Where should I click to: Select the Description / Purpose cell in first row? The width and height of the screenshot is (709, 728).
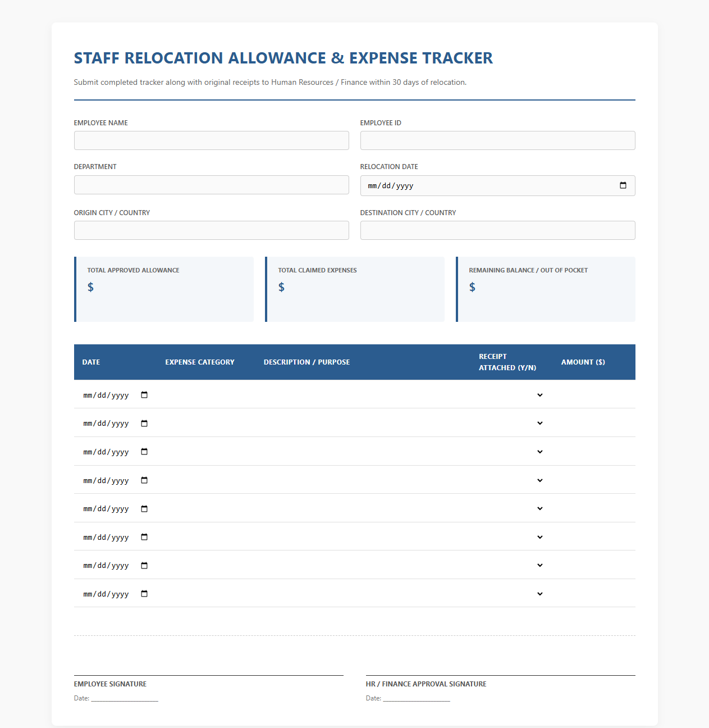pyautogui.click(x=364, y=395)
